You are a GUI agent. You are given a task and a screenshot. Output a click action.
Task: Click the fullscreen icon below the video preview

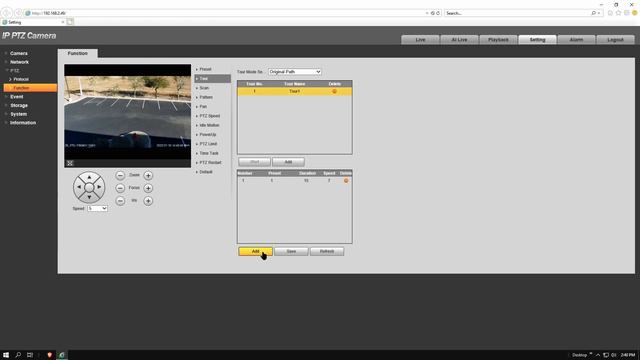tap(70, 163)
